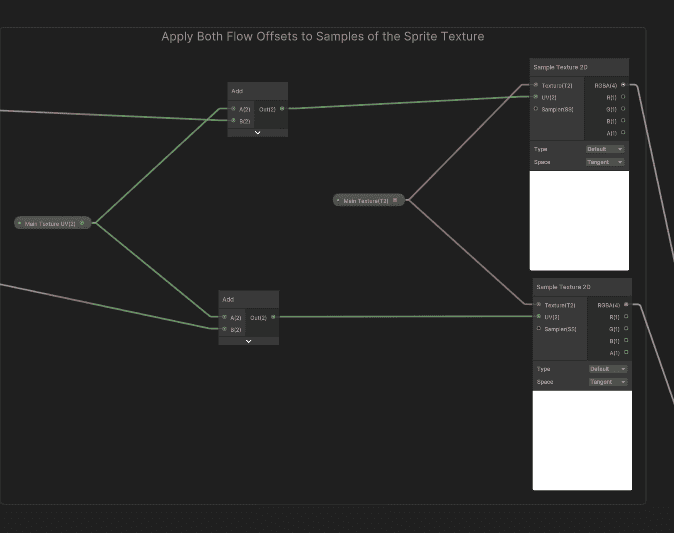Viewport: 674px width, 533px height.
Task: Click the B(2) input port on lower Add node
Action: (224, 329)
